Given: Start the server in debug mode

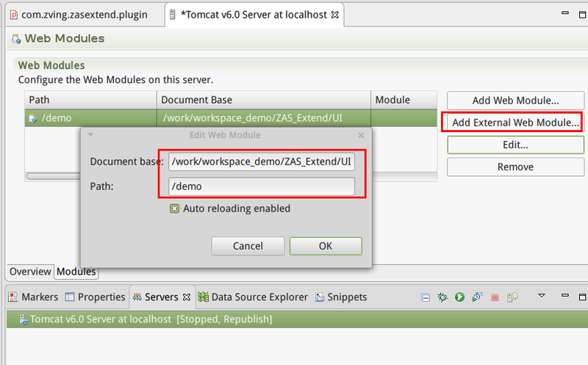Looking at the screenshot, I should [442, 297].
